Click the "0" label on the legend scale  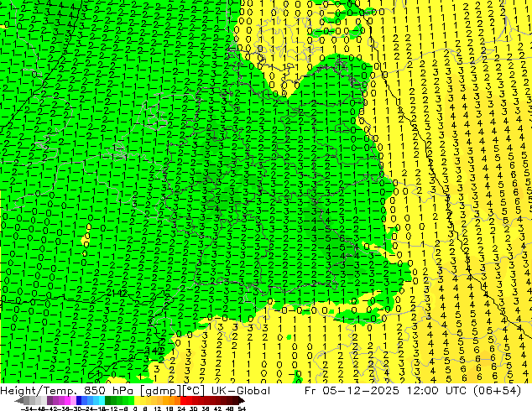(135, 409)
